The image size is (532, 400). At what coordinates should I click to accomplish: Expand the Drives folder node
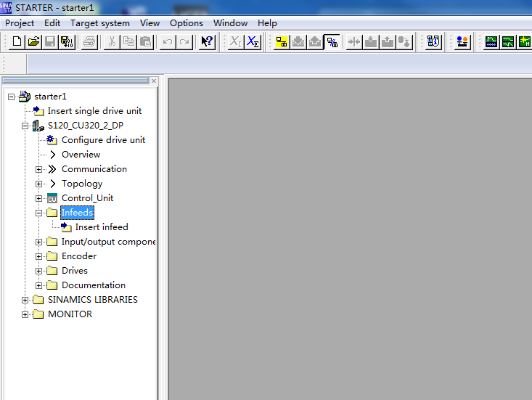coord(39,271)
